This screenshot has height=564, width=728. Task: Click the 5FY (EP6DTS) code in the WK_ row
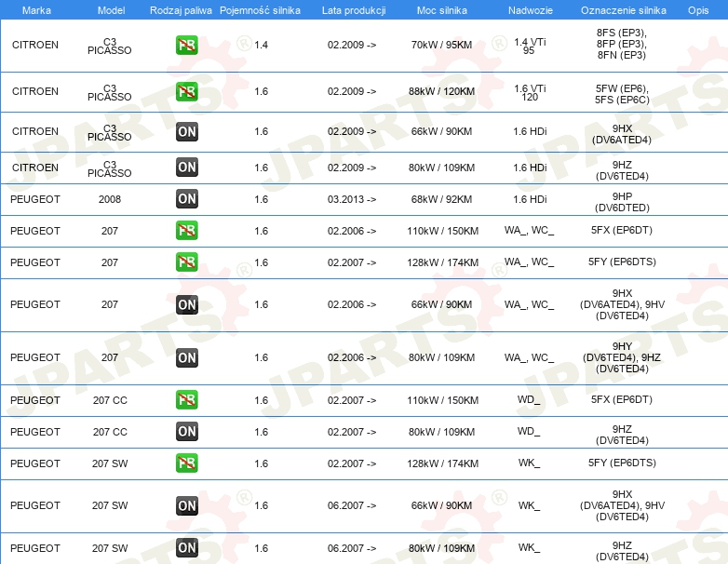tap(622, 463)
